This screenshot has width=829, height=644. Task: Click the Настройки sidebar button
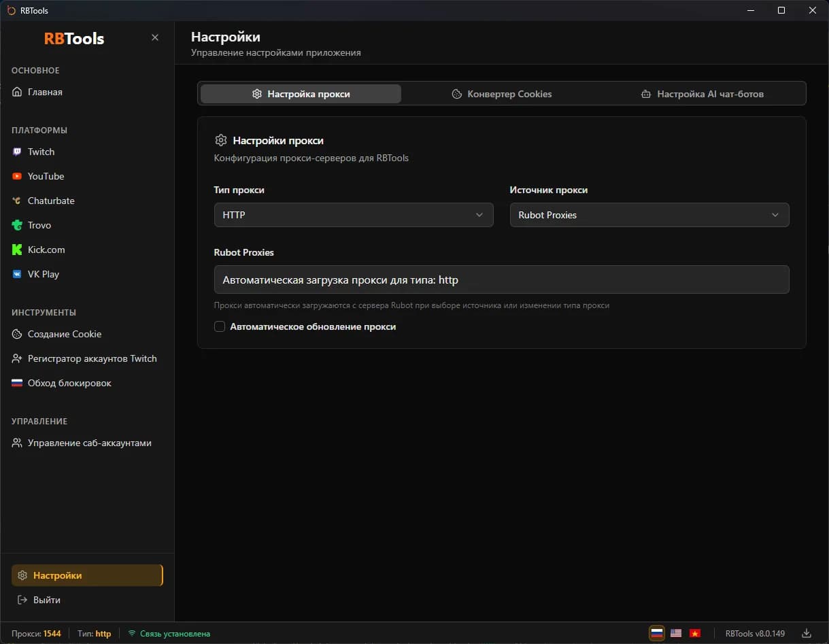coord(87,575)
